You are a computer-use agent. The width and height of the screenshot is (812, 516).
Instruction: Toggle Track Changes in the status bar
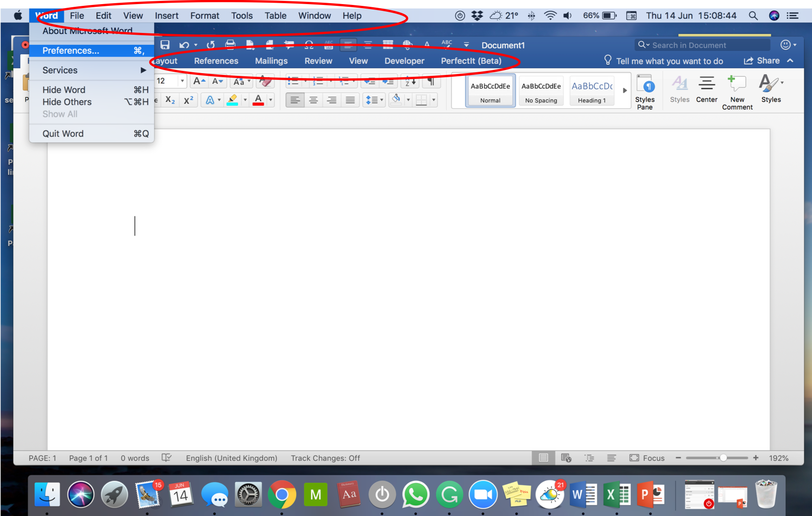click(325, 458)
